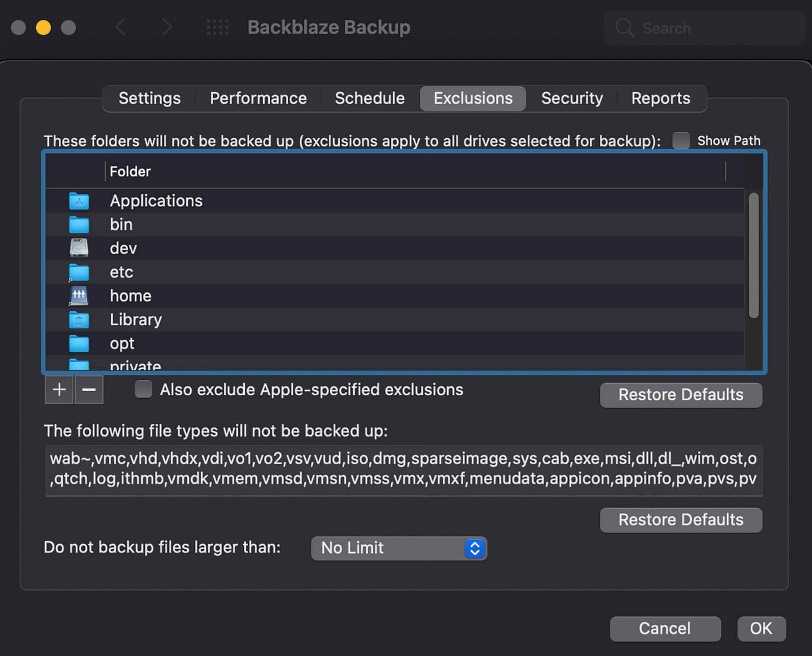The width and height of the screenshot is (812, 656).
Task: Enable the Show Path checkbox
Action: click(x=681, y=141)
